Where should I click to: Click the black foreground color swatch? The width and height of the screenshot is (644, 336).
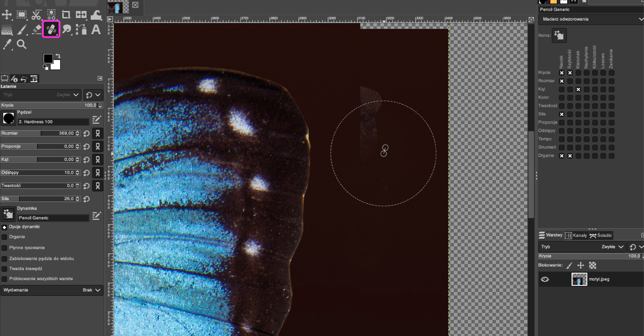click(x=48, y=59)
